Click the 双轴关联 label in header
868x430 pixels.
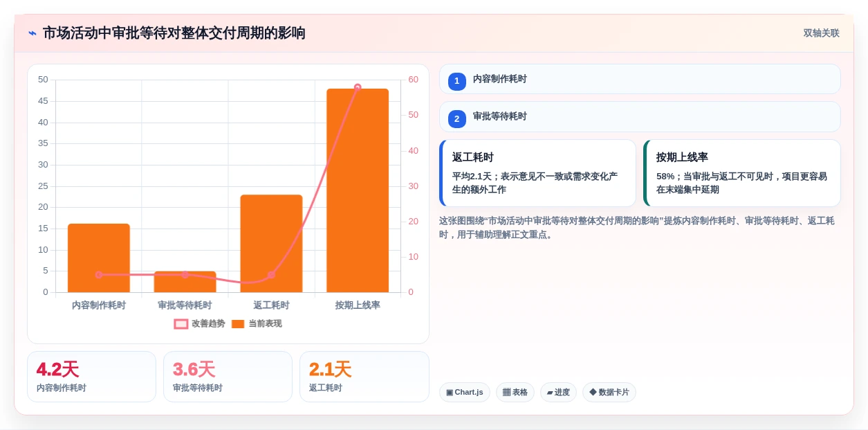tap(821, 33)
